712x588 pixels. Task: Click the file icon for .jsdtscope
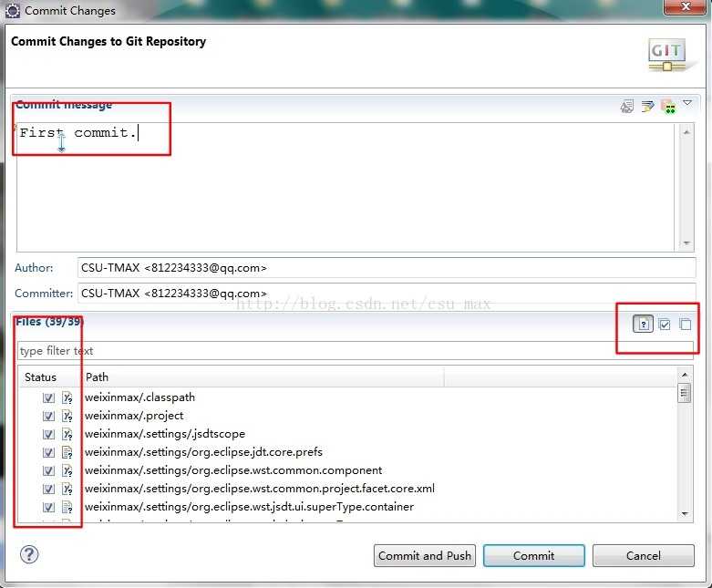coord(67,434)
